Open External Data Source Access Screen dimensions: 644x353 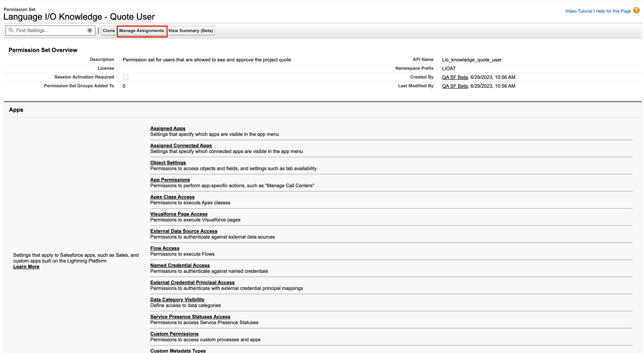[184, 231]
